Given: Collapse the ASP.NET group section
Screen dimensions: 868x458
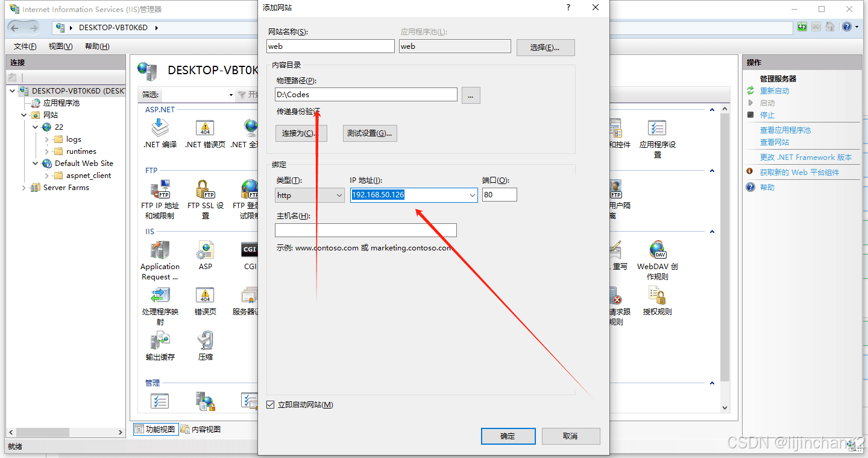Looking at the screenshot, I should (x=712, y=110).
